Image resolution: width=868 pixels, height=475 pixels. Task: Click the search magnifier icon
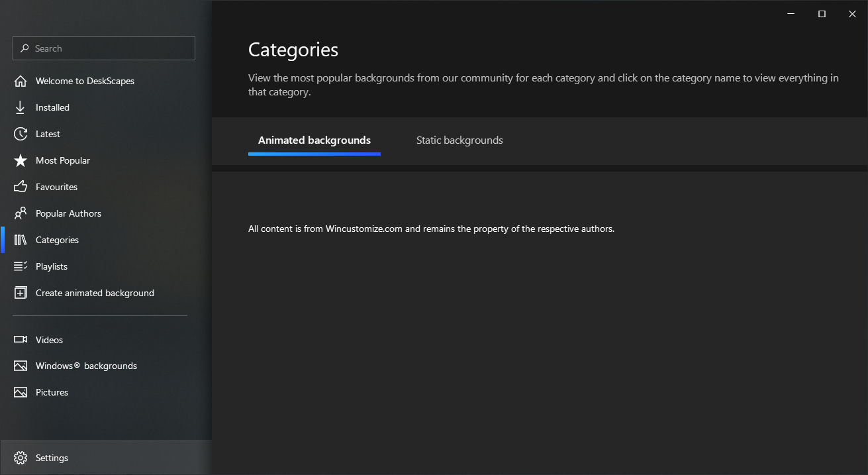point(24,48)
